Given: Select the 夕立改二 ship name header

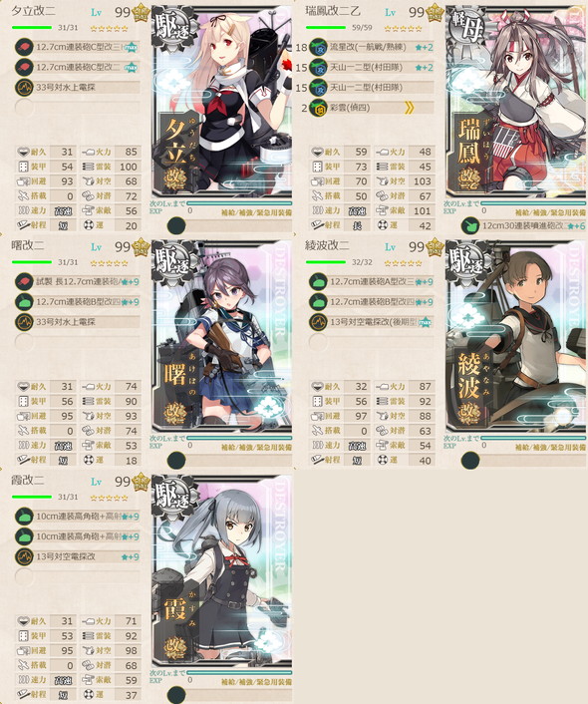Looking at the screenshot, I should (x=34, y=11).
